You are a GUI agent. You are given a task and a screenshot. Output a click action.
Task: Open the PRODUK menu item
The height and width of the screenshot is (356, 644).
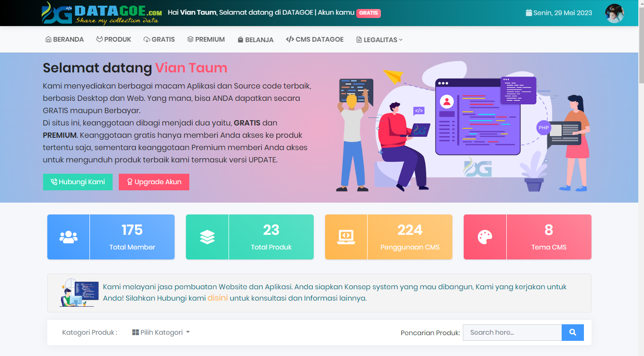[x=114, y=40]
